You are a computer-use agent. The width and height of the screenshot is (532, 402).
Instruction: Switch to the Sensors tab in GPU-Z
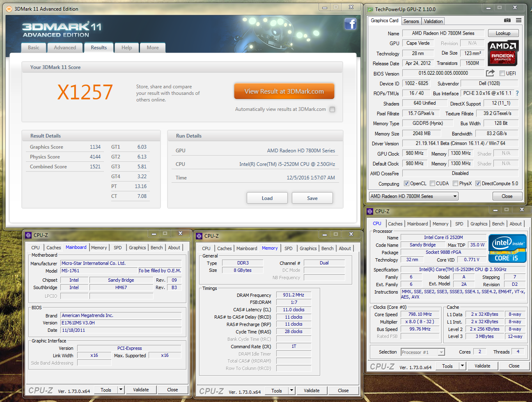[x=411, y=21]
